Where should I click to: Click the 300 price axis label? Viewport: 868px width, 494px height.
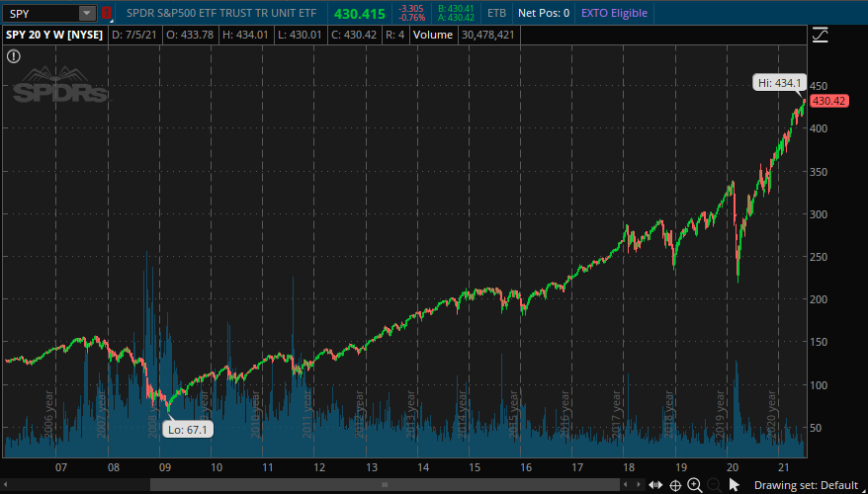[x=820, y=214]
